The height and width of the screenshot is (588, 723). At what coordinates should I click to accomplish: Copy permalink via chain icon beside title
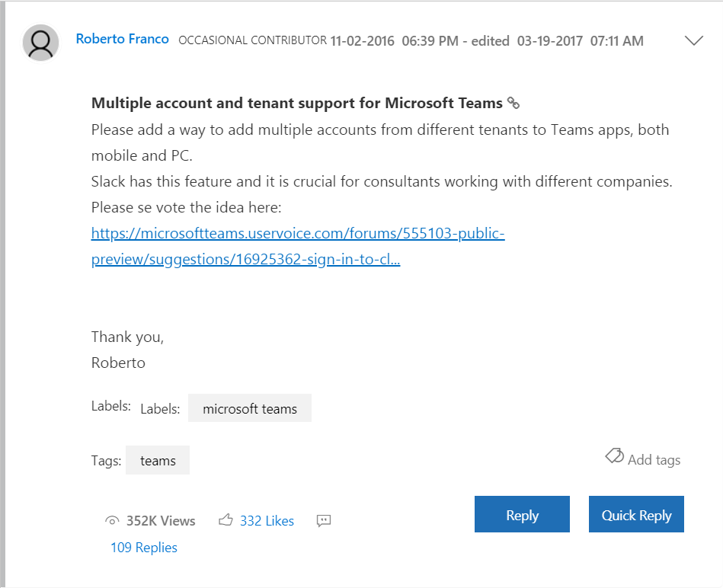513,103
